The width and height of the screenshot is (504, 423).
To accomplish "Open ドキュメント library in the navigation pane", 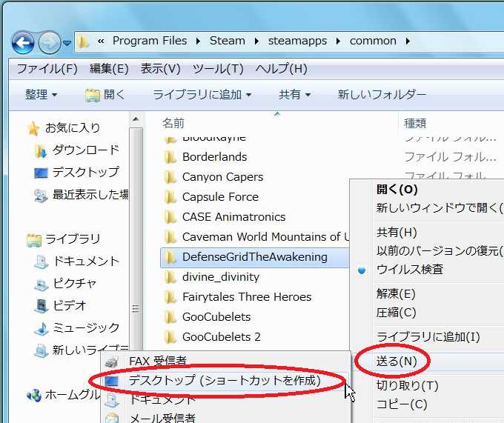I will click(77, 261).
